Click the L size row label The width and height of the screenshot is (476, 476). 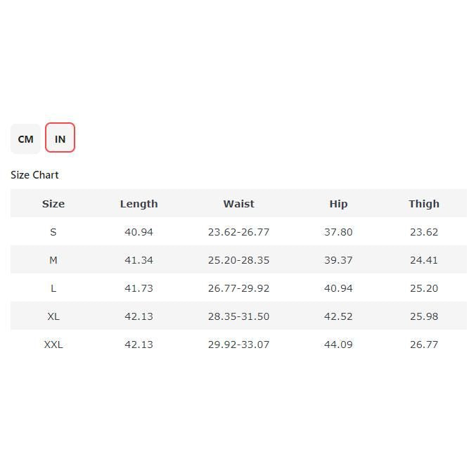53,288
